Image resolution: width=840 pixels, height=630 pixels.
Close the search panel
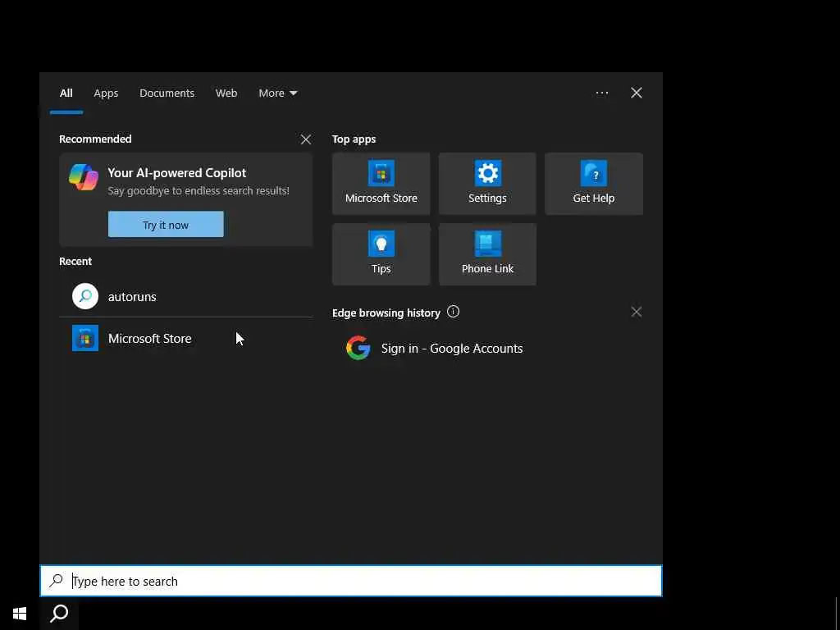pos(636,93)
